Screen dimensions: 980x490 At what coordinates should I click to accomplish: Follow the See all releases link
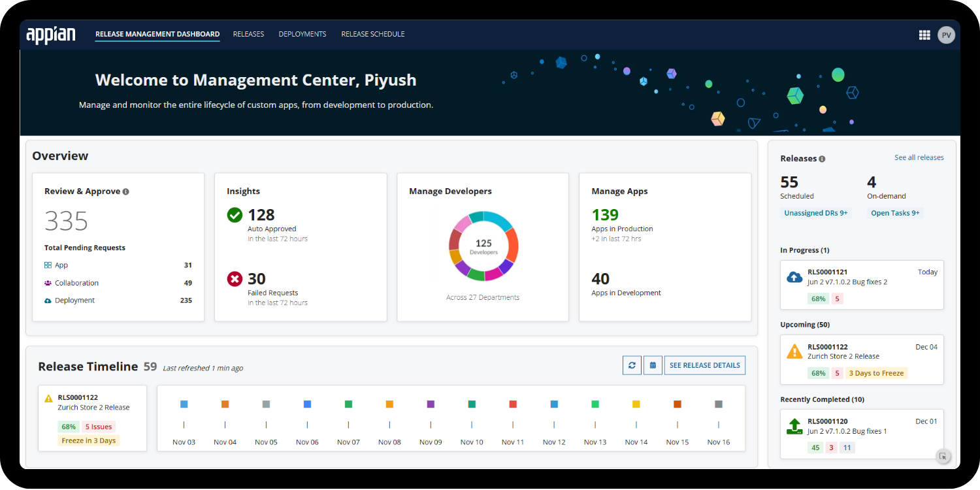click(x=919, y=157)
